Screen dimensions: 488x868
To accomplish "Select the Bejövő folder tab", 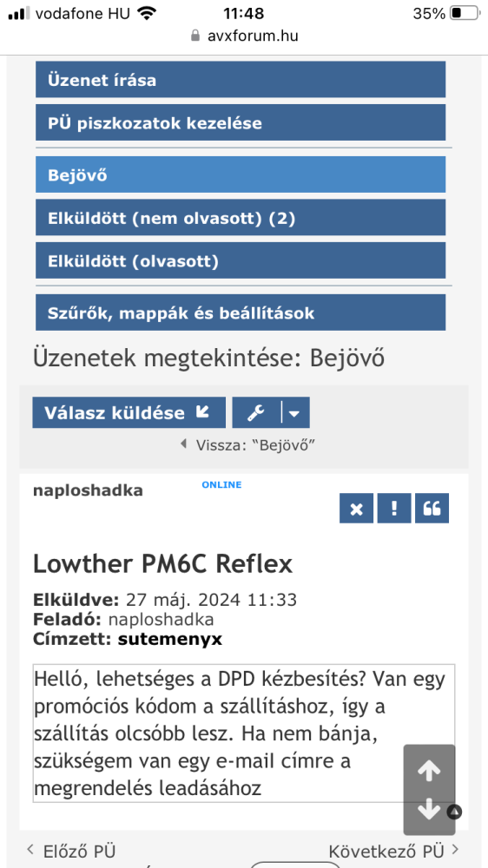I will [241, 174].
